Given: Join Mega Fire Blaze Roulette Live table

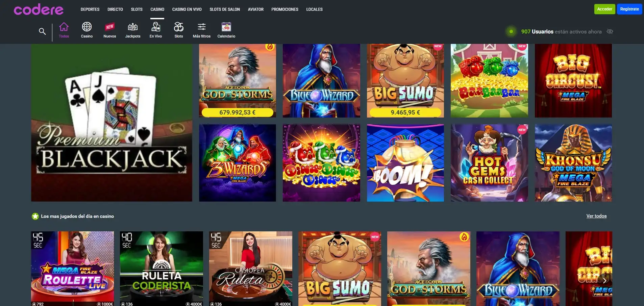Looking at the screenshot, I should [x=73, y=269].
